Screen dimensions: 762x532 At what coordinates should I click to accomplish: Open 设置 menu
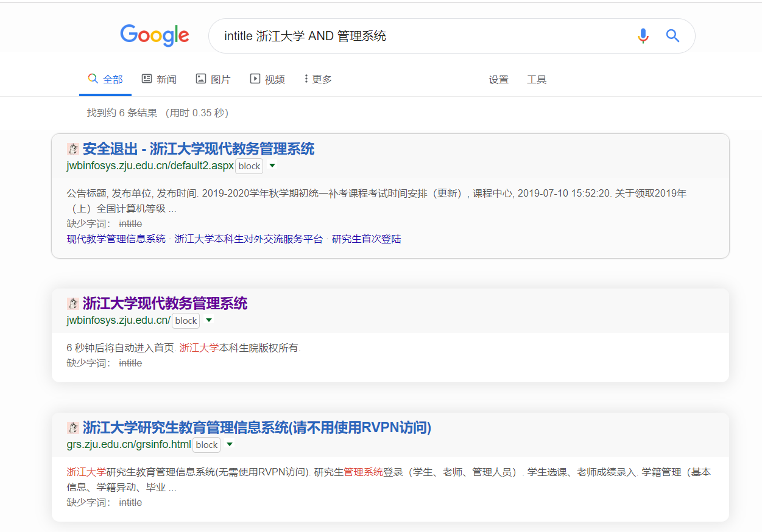point(498,80)
